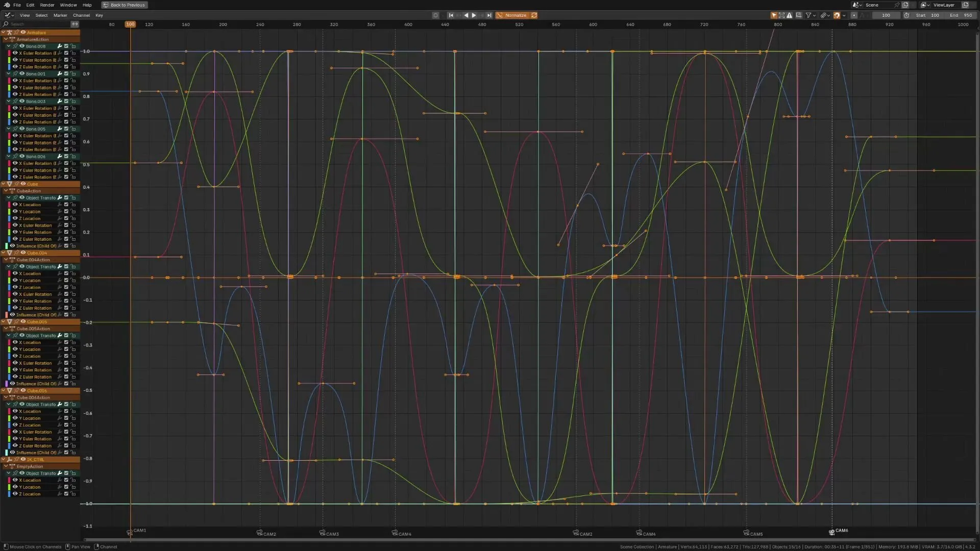
Task: Hide the Cube object channels
Action: tap(23, 184)
